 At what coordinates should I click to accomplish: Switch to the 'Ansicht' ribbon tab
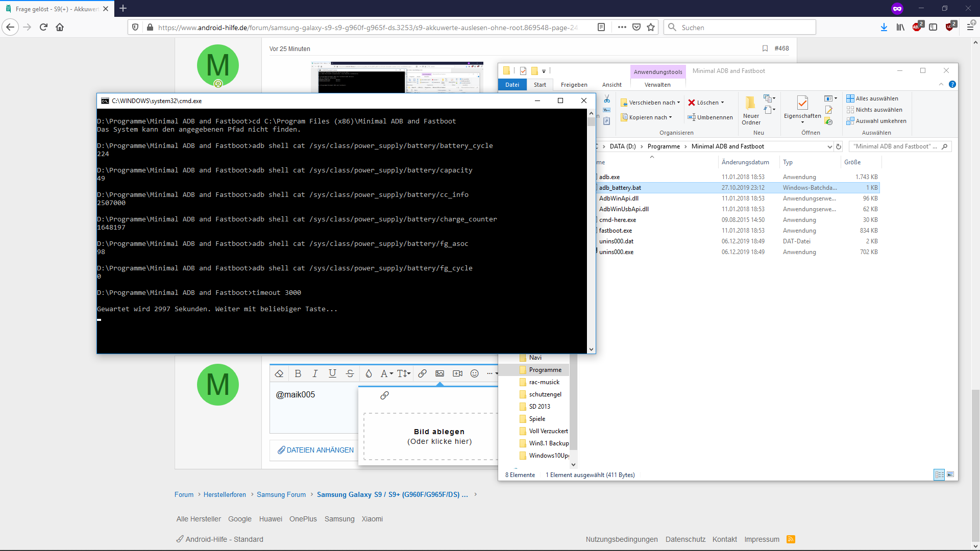coord(611,85)
